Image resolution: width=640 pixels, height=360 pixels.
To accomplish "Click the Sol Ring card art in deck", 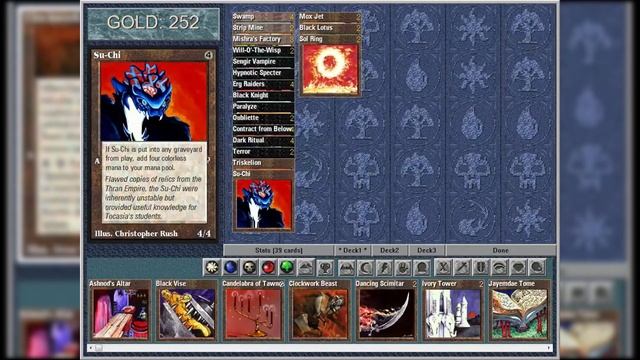I will [330, 69].
